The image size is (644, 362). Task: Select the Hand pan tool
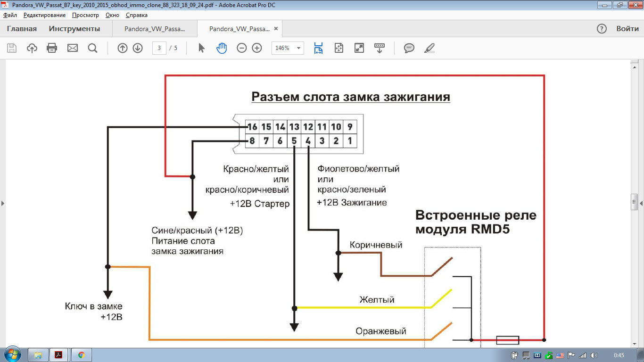(222, 48)
